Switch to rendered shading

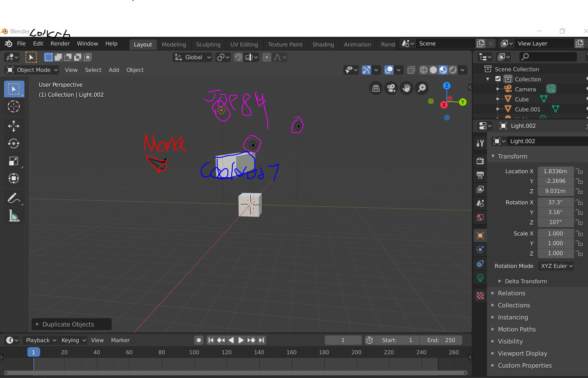pyautogui.click(x=453, y=70)
